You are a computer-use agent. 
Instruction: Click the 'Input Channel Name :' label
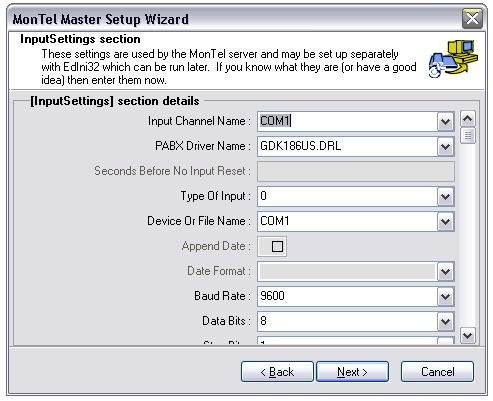[x=199, y=121]
